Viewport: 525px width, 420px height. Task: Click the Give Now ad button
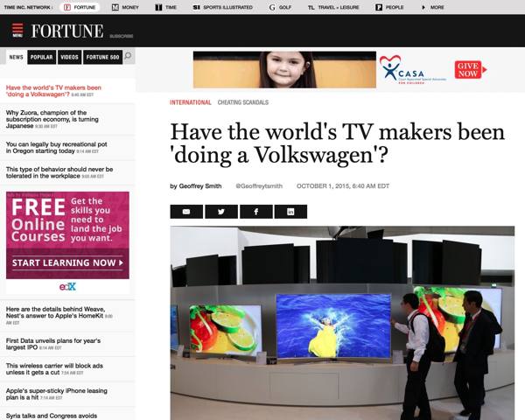[x=469, y=70]
